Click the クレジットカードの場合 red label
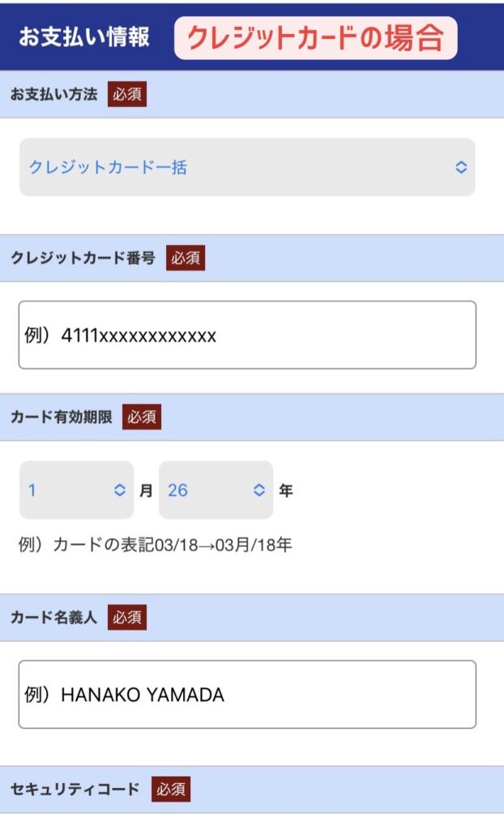This screenshot has height=830, width=504. pos(316,36)
